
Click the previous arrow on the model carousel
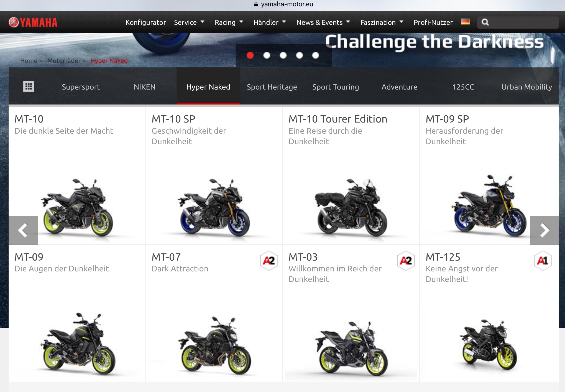23,230
